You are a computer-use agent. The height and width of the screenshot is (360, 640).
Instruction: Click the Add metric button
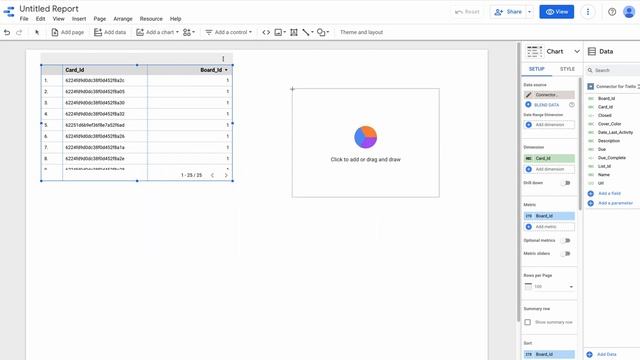549,227
